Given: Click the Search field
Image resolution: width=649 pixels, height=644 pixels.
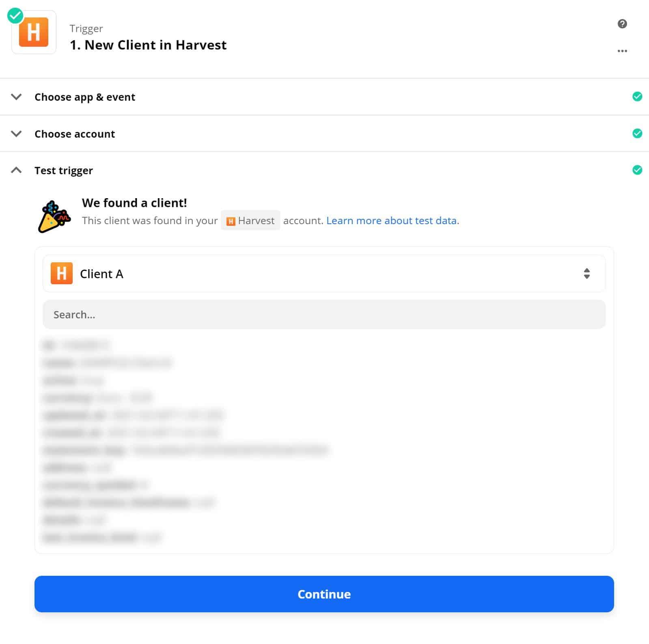Looking at the screenshot, I should pyautogui.click(x=324, y=314).
